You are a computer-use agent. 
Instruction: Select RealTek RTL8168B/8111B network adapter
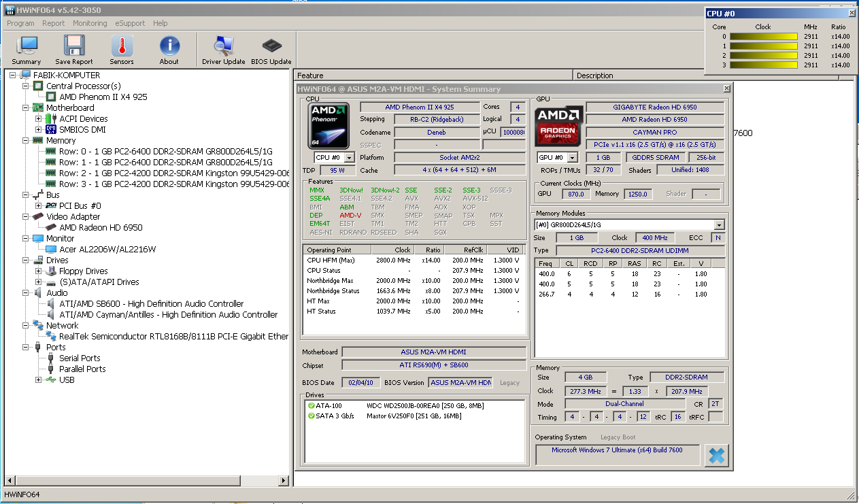pos(173,336)
